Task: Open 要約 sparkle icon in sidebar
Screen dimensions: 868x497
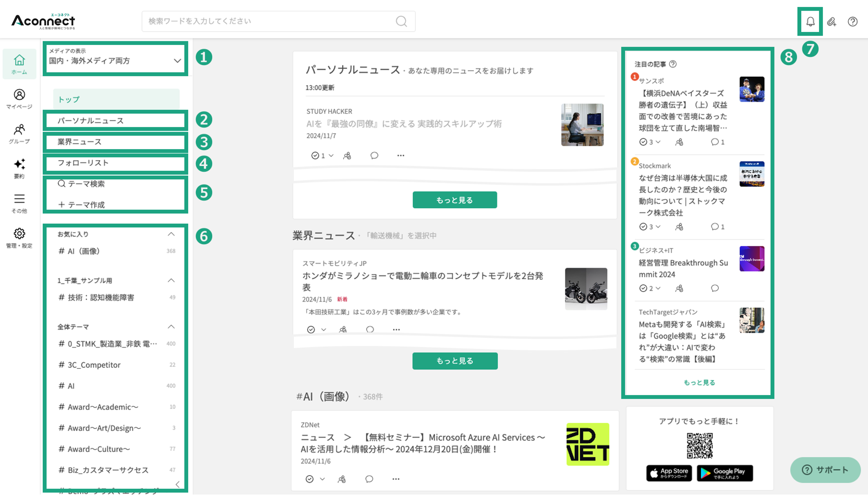Action: click(19, 169)
